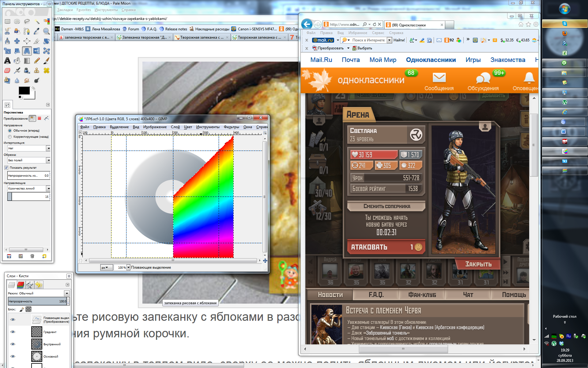Open the Почта link on Mail.Ru bar
Screen dimensions: 588x368
(351, 60)
